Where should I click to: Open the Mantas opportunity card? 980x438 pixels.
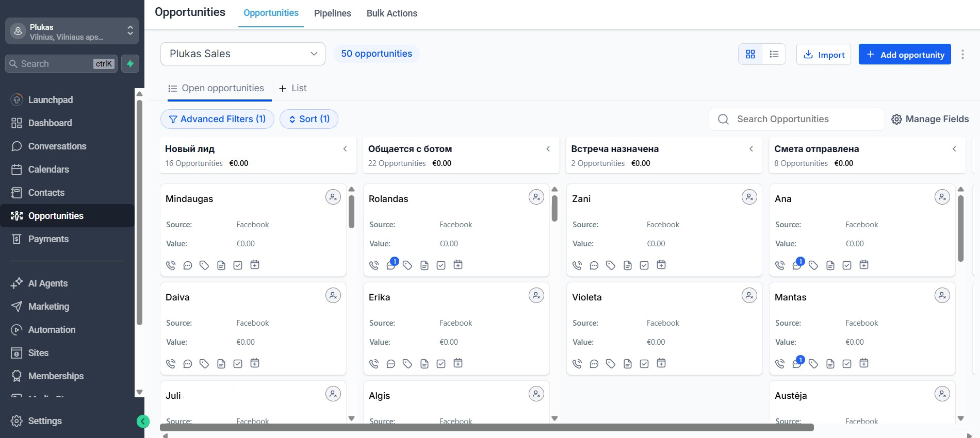point(862,328)
